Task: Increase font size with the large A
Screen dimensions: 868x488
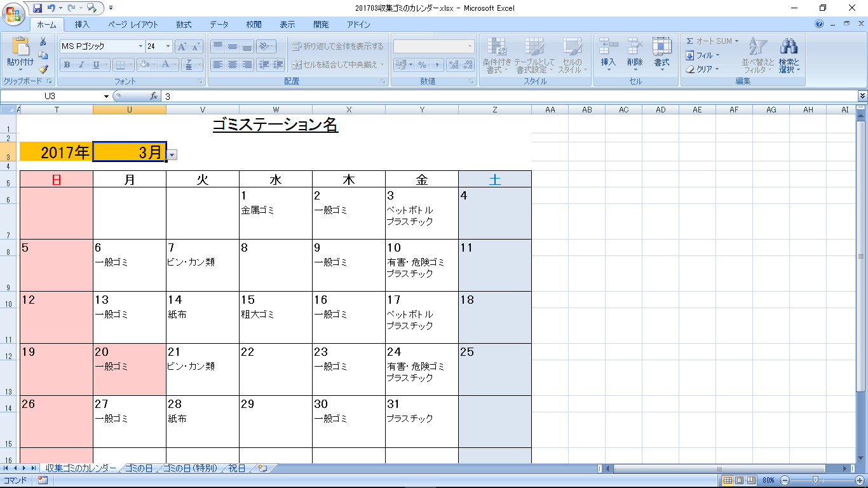Action: [x=182, y=46]
